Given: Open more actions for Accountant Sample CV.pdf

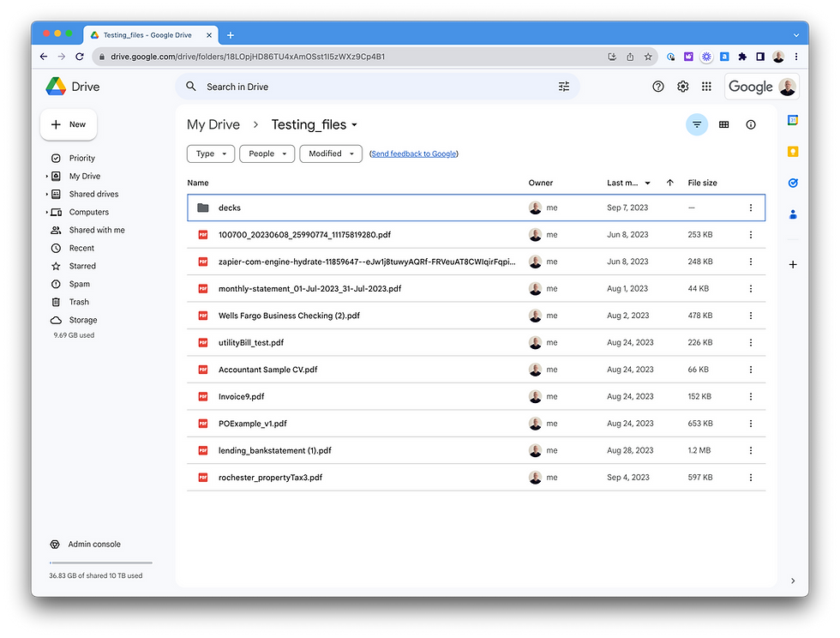Looking at the screenshot, I should pyautogui.click(x=751, y=370).
